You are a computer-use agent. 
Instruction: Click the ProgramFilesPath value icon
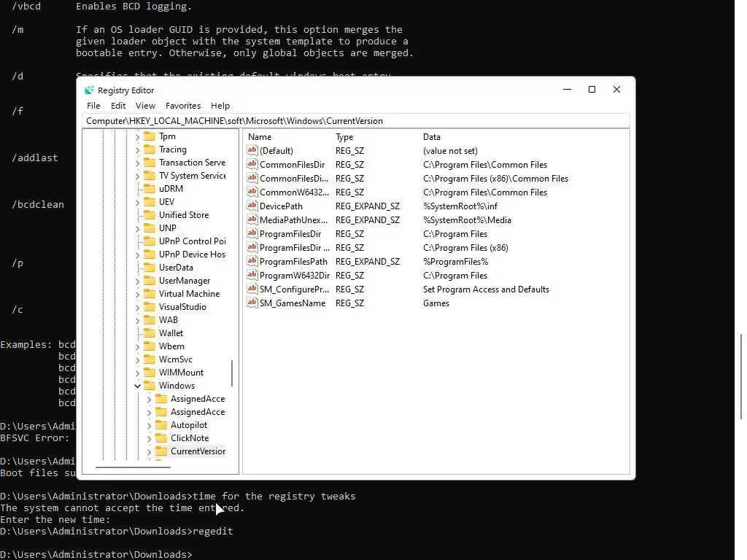252,261
